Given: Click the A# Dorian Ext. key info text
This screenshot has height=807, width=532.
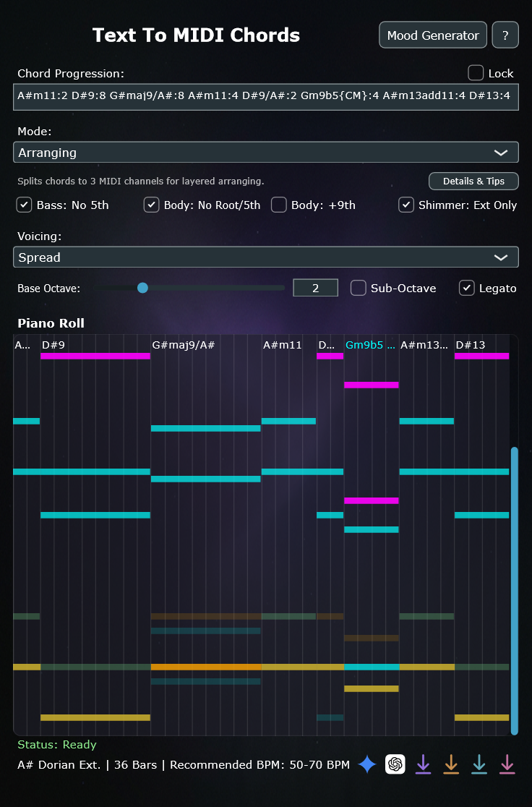Looking at the screenshot, I should 59,765.
